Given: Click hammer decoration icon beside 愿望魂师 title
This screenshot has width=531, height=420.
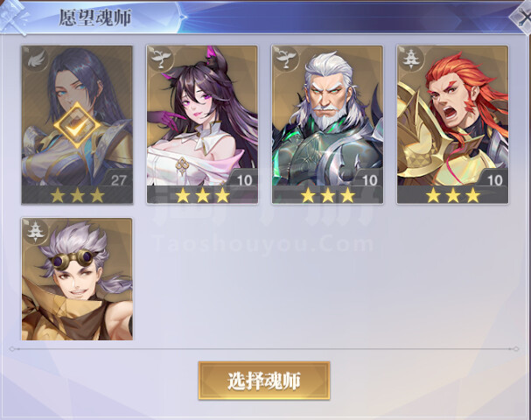Looking at the screenshot, I should coord(13,17).
